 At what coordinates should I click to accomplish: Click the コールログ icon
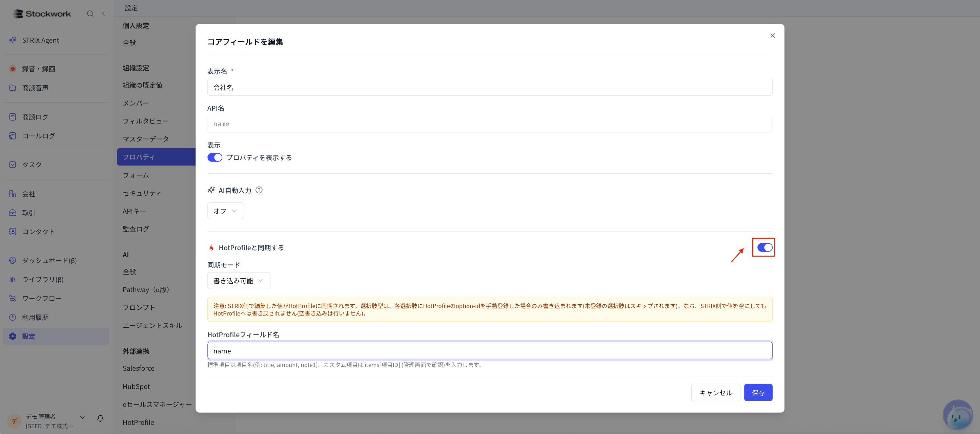[x=13, y=136]
